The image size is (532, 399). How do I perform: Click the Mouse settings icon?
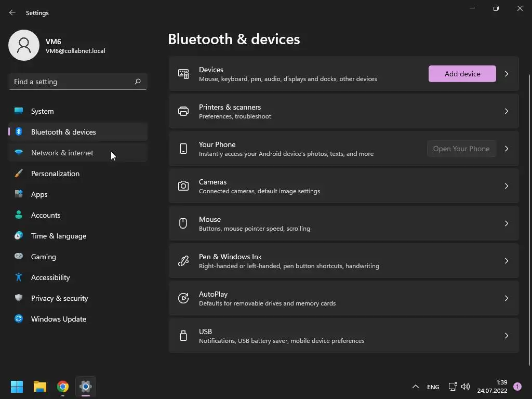[x=183, y=223]
